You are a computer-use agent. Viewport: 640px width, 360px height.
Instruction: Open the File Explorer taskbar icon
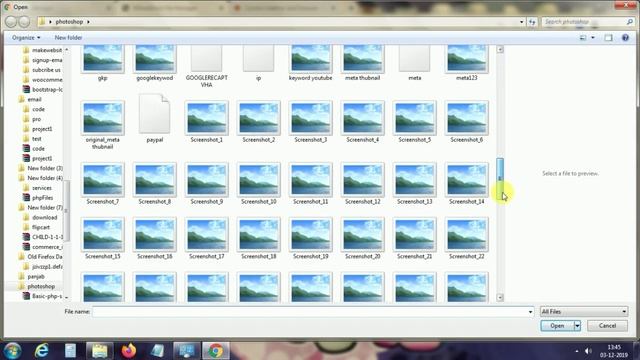(100, 350)
